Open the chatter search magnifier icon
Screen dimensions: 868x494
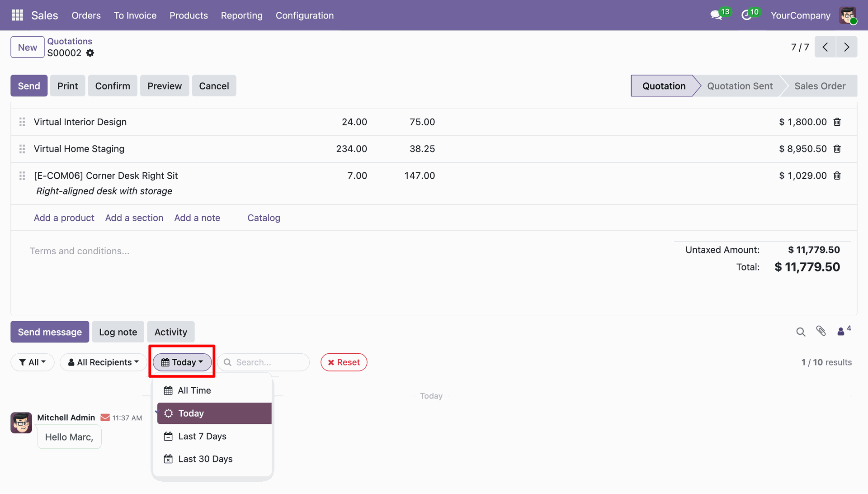[801, 332]
